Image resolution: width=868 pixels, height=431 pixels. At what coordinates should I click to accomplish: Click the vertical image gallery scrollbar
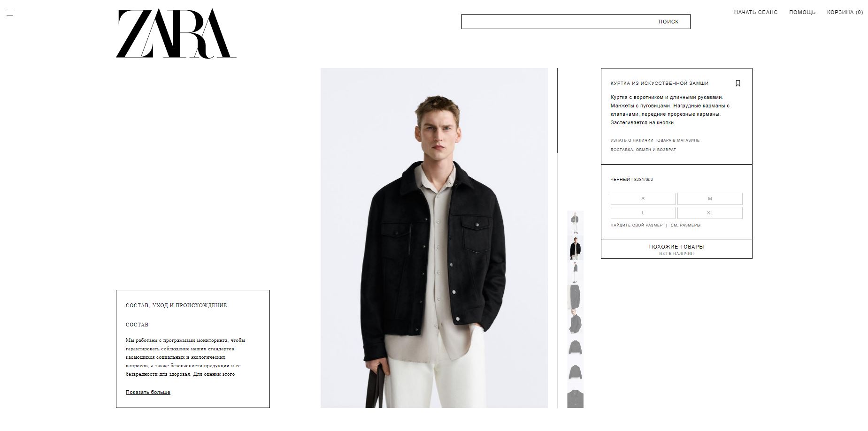tap(558, 110)
